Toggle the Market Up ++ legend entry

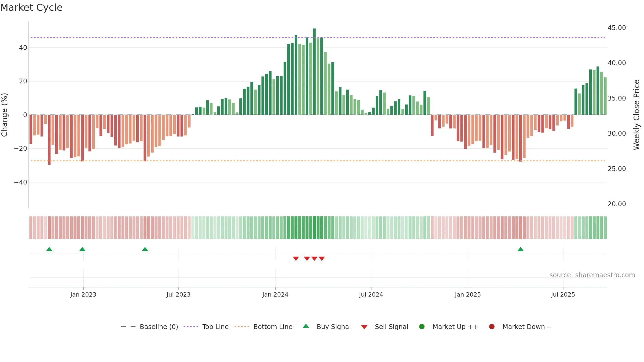click(x=448, y=327)
